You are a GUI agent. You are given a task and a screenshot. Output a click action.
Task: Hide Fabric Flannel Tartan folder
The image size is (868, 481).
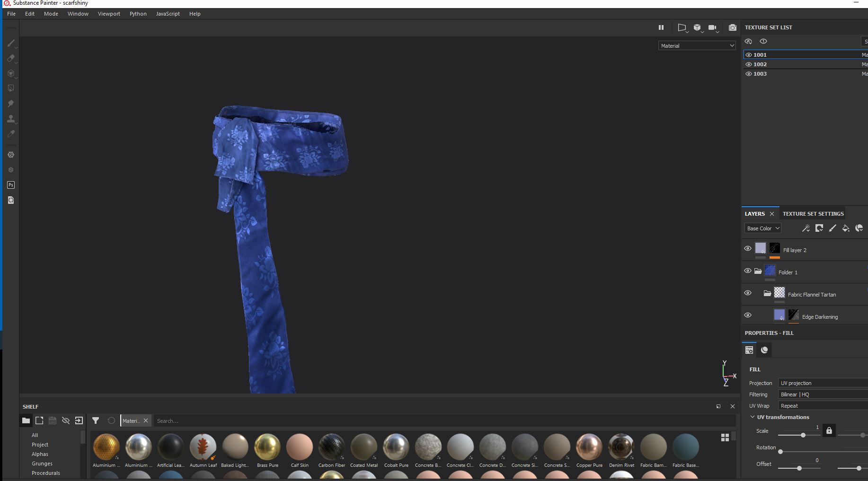coord(748,293)
